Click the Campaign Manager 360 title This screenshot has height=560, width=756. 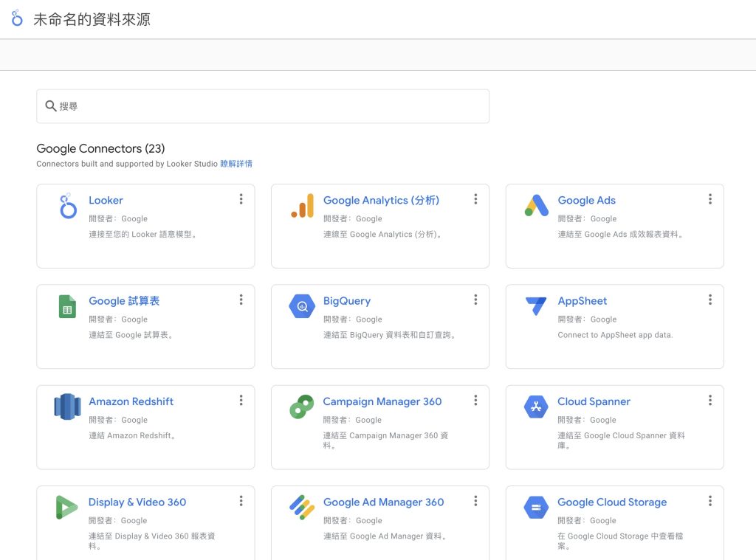(382, 401)
